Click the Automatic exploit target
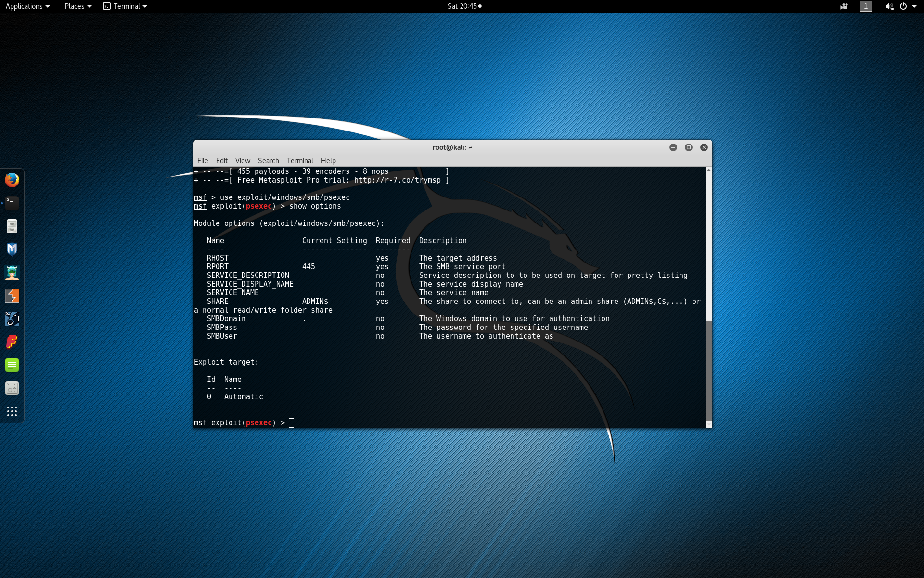Viewport: 924px width, 578px height. [244, 397]
